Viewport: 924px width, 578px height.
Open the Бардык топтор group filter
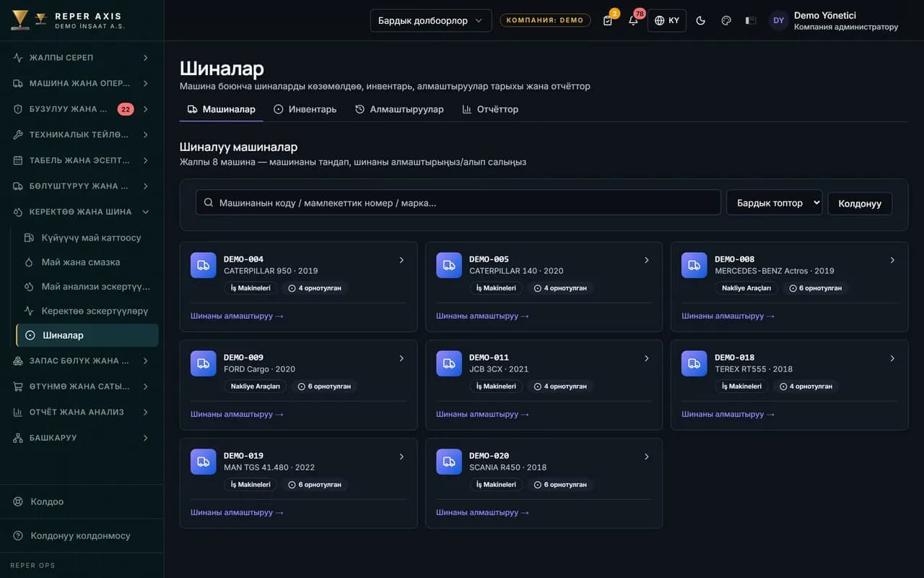click(x=774, y=203)
